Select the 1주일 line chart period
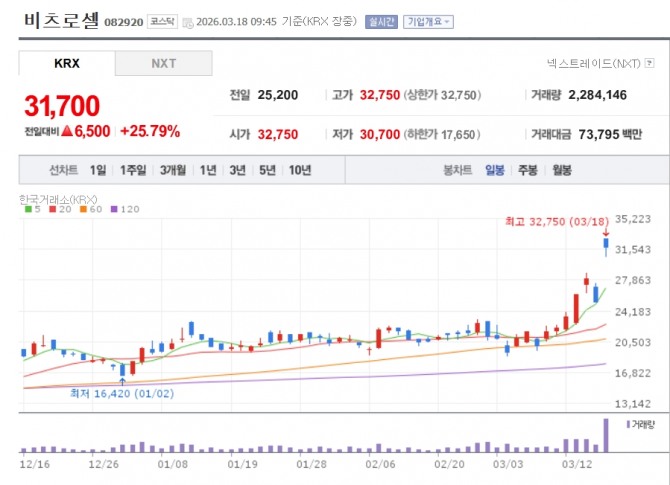This screenshot has height=485, width=670. (x=133, y=170)
